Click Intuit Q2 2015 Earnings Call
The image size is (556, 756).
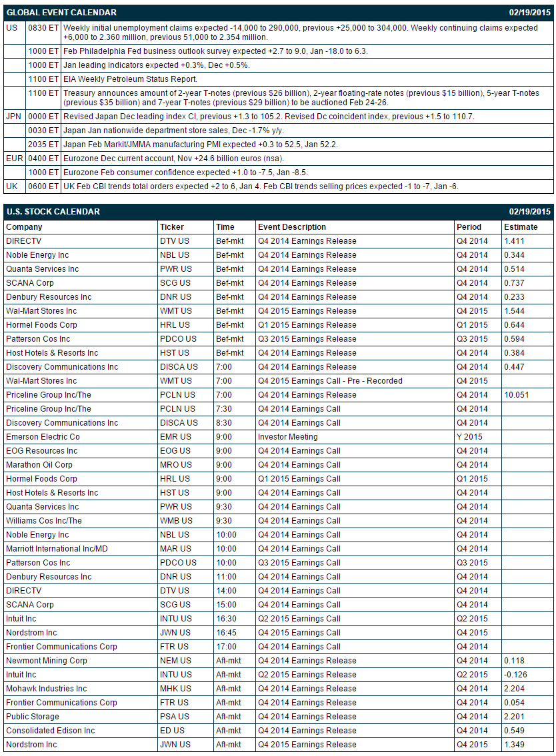tap(299, 619)
